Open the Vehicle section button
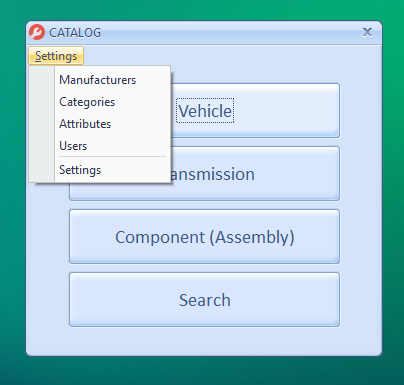 [x=255, y=111]
